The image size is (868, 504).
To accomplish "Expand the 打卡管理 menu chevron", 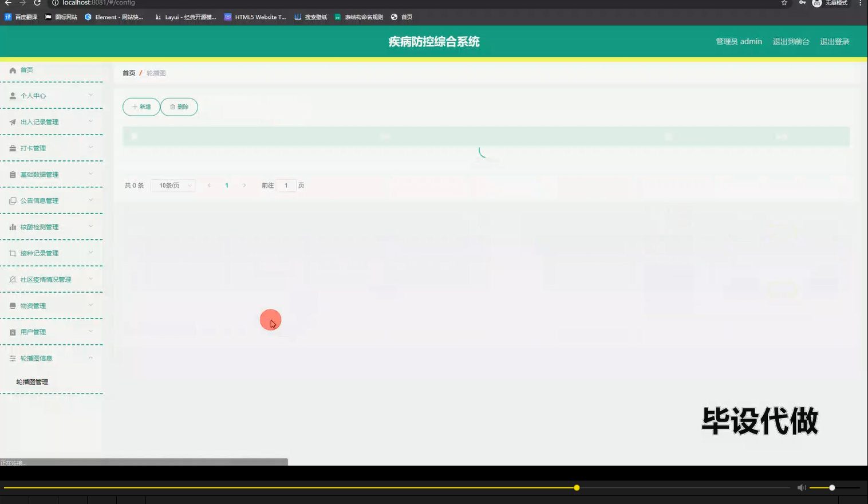I will 90,148.
